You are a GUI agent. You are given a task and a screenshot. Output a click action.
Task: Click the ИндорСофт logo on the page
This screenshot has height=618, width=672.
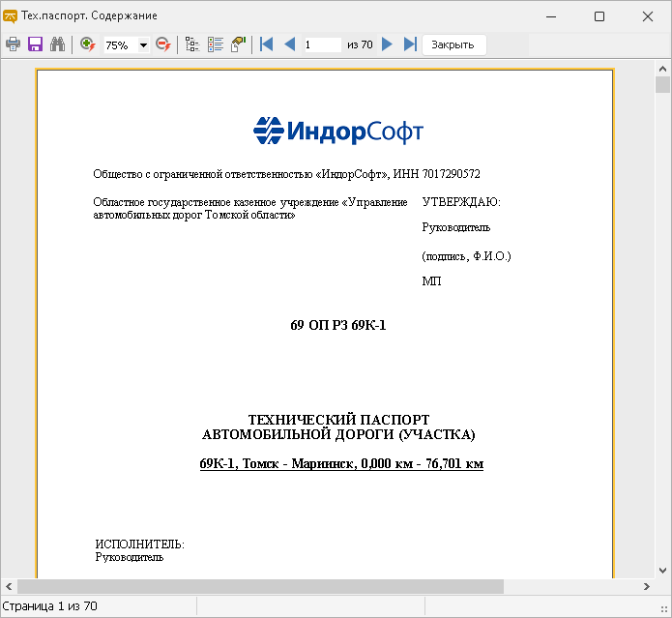(338, 131)
